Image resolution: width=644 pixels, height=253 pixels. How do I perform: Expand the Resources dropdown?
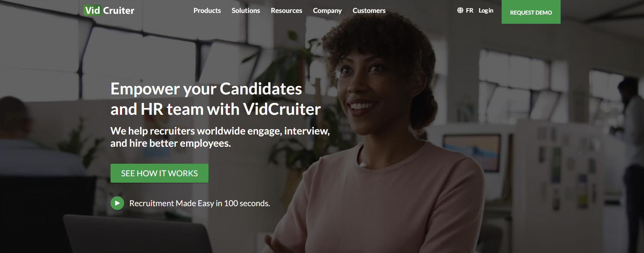coord(286,11)
